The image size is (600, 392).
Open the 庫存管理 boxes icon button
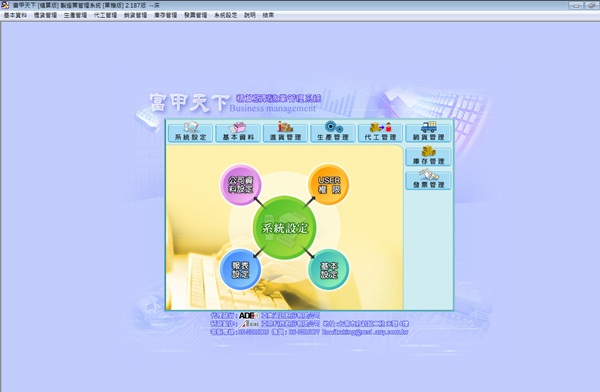[x=428, y=156]
